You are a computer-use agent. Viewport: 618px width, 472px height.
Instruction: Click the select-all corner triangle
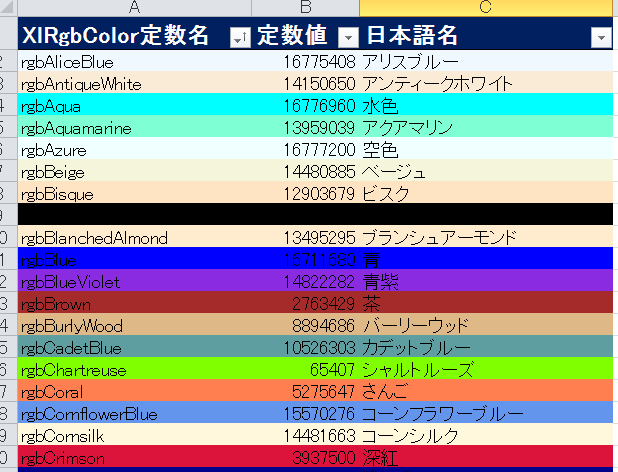[x=8, y=7]
